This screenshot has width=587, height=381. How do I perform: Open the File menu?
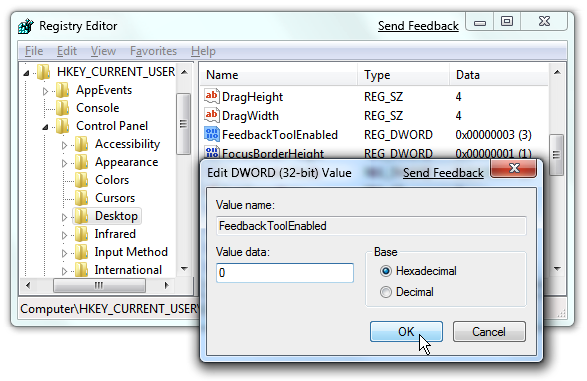pyautogui.click(x=34, y=51)
